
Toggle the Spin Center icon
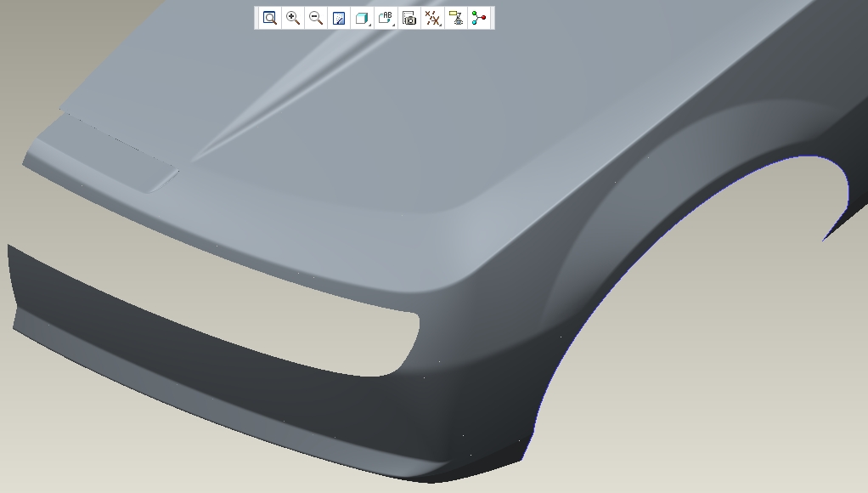pos(479,19)
